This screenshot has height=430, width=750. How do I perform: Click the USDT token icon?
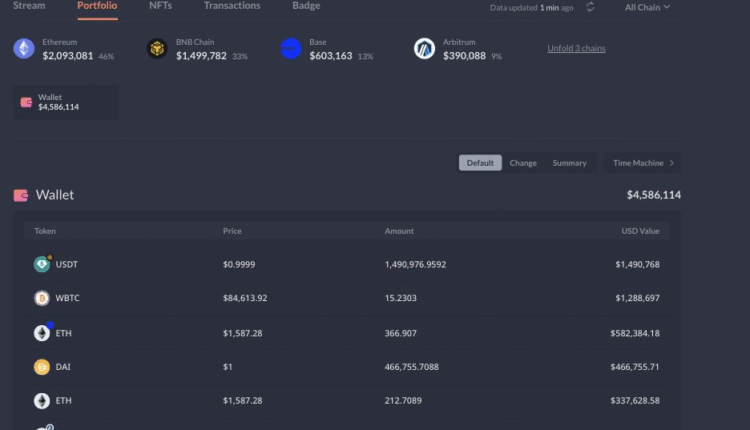coord(42,264)
